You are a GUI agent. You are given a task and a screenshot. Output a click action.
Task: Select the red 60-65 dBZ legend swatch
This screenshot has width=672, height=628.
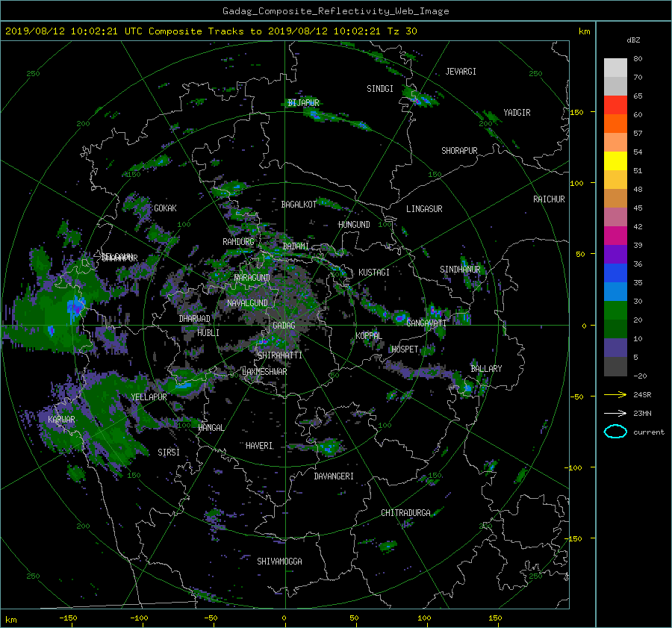[x=615, y=105]
